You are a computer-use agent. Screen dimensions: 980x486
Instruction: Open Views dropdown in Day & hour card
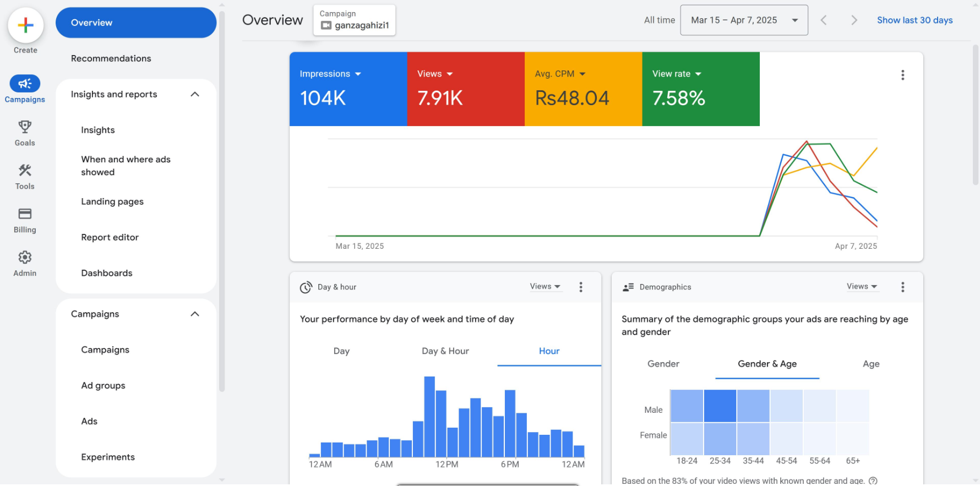point(545,287)
